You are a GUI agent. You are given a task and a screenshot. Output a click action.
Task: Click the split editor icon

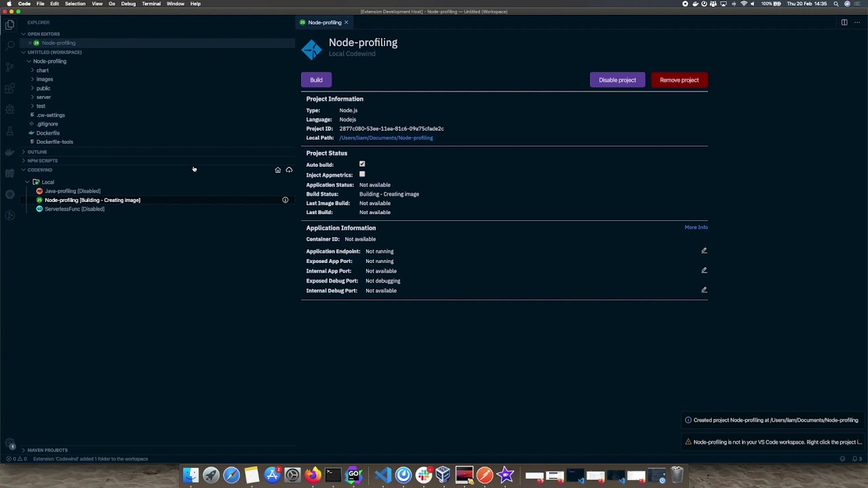844,22
